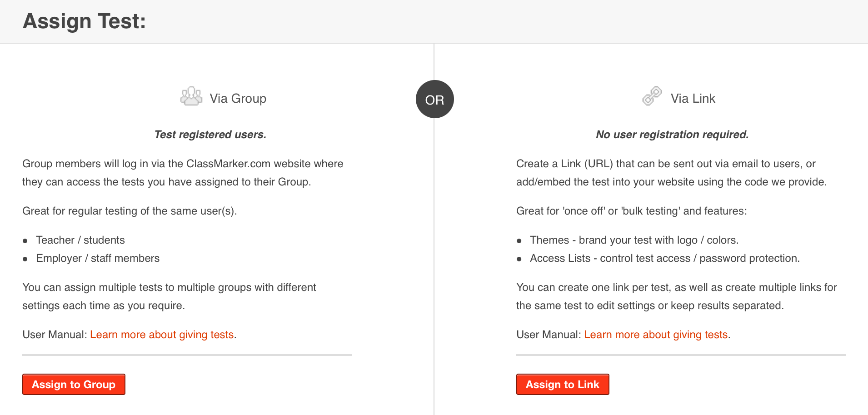Open the Learn more link under Via Group

162,335
